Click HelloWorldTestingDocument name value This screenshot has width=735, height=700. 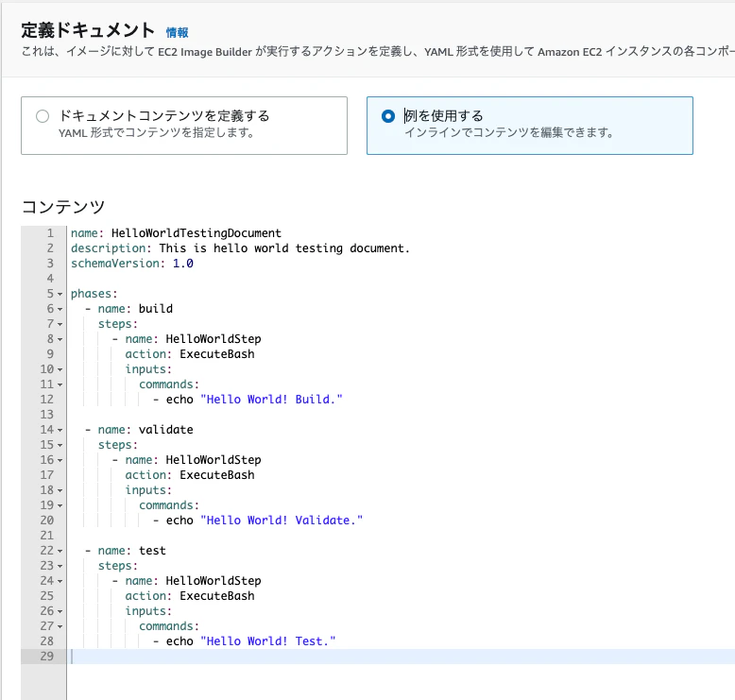click(197, 233)
